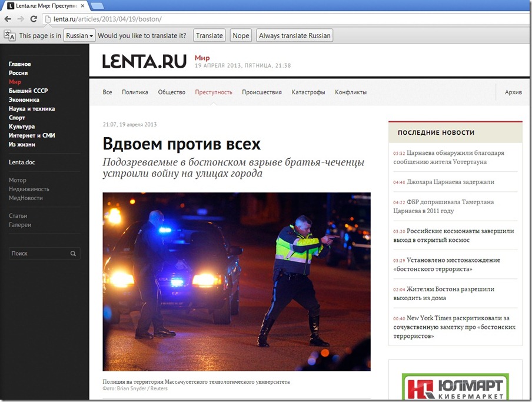Click the browser back navigation arrow
Viewport: 532px width, 402px height.
pyautogui.click(x=8, y=18)
